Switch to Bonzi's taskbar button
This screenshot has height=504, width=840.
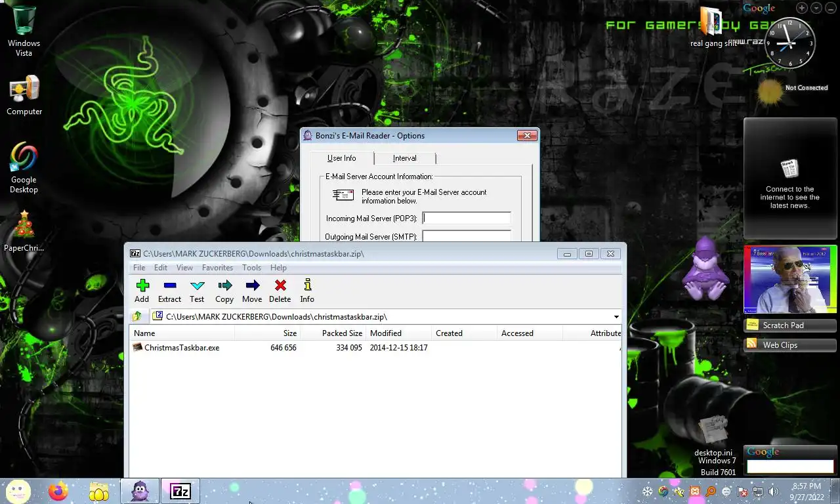click(140, 491)
